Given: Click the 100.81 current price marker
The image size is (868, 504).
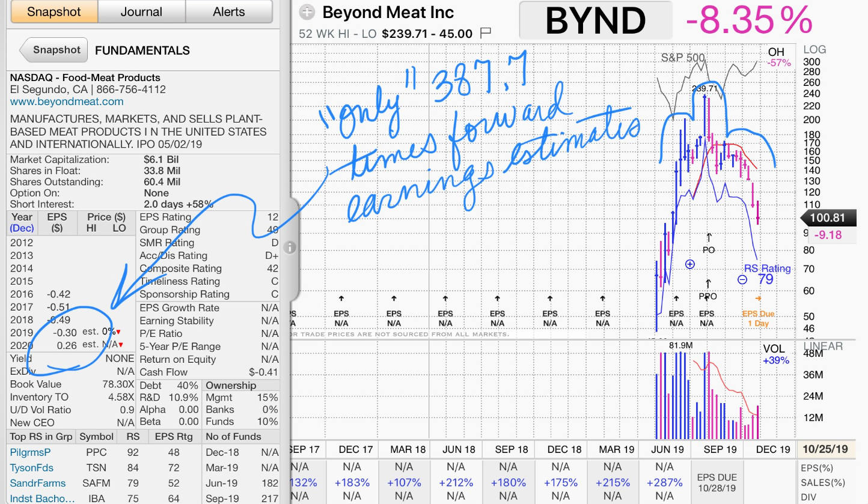Looking at the screenshot, I should pyautogui.click(x=828, y=219).
